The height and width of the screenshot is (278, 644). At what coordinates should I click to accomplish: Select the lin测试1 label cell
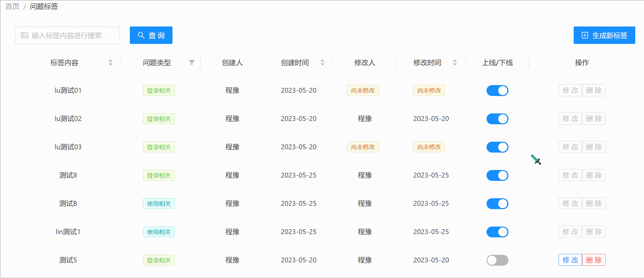[x=68, y=232]
